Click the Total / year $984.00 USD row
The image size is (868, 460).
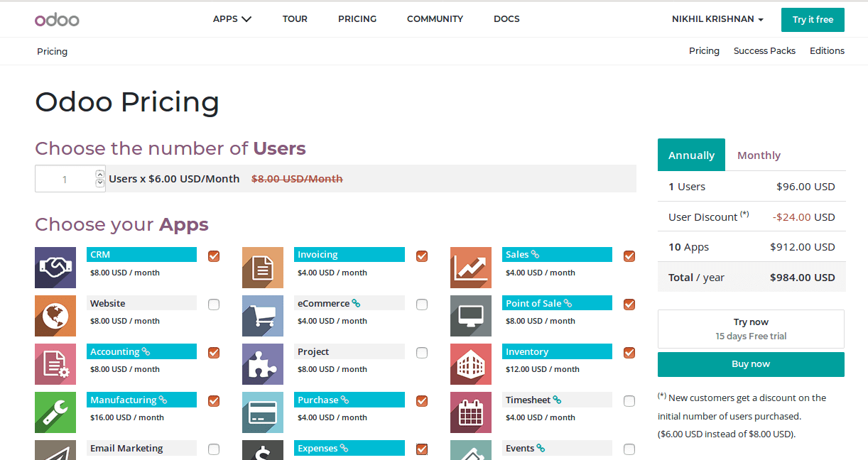click(x=752, y=277)
